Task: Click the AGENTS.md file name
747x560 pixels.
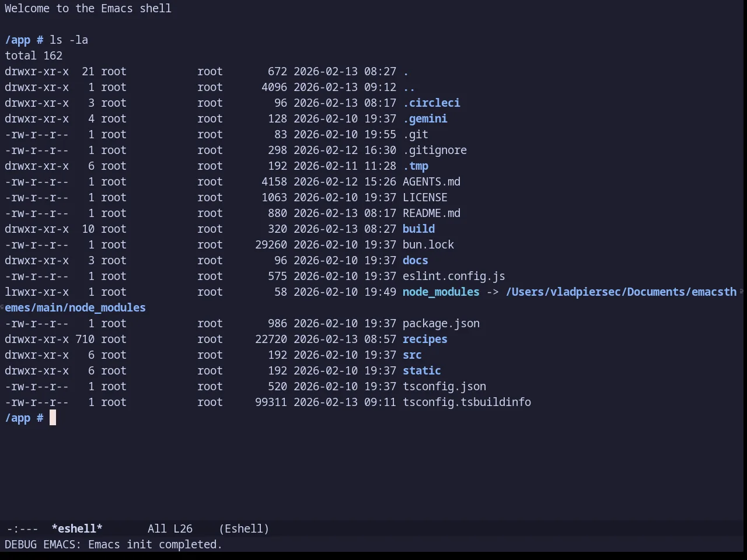Action: pyautogui.click(x=431, y=181)
